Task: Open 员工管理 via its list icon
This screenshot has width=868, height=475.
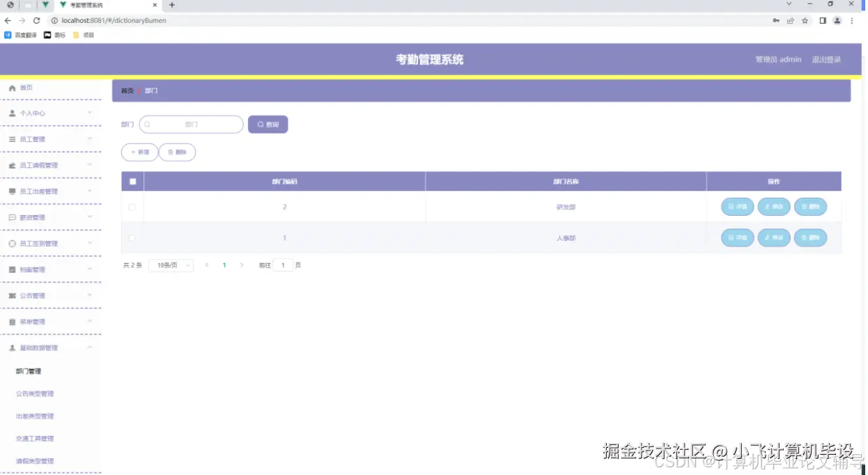Action: [x=11, y=139]
